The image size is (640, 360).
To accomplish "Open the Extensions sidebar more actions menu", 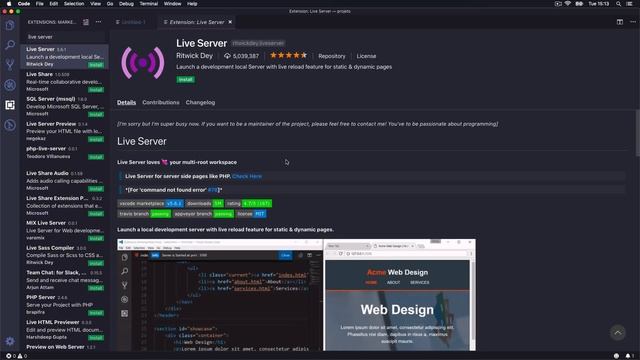I will pos(98,22).
